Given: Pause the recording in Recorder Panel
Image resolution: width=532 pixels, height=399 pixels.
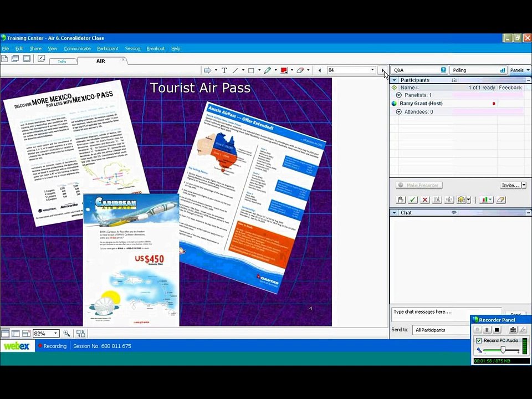Looking at the screenshot, I should pyautogui.click(x=487, y=329).
